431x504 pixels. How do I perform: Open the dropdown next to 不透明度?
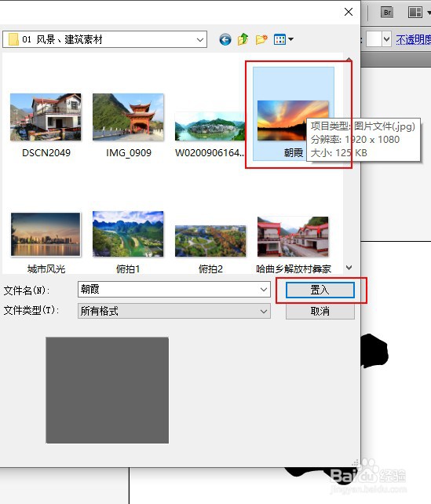pos(386,39)
